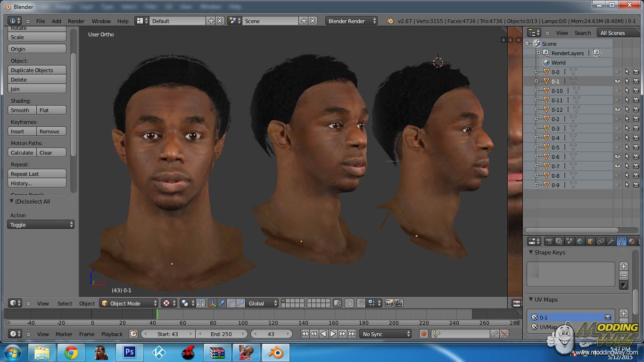Click the Duplicate Objects button
The image size is (644, 362).
pyautogui.click(x=37, y=70)
